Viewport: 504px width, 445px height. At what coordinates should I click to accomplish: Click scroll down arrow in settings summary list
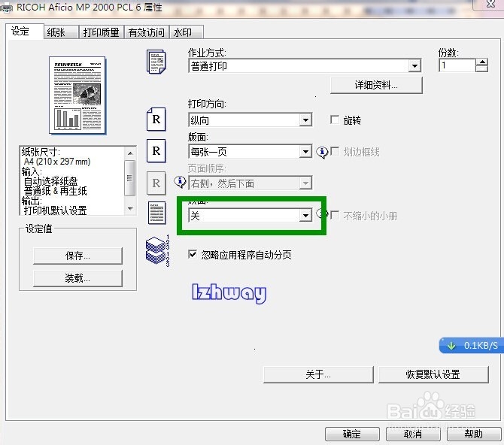pyautogui.click(x=130, y=208)
